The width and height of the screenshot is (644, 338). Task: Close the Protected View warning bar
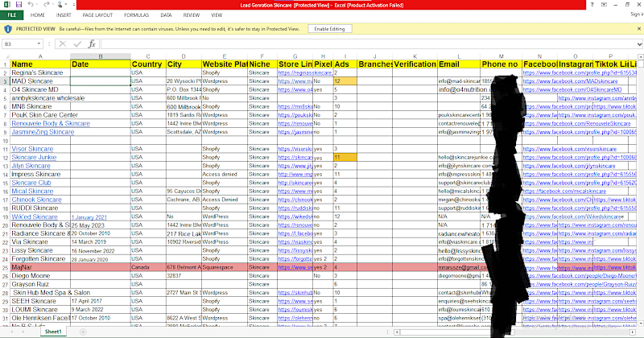pos(639,29)
